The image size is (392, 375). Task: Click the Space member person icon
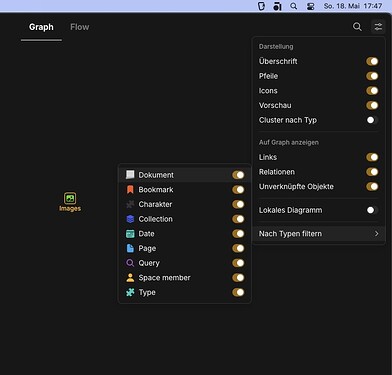click(x=130, y=278)
